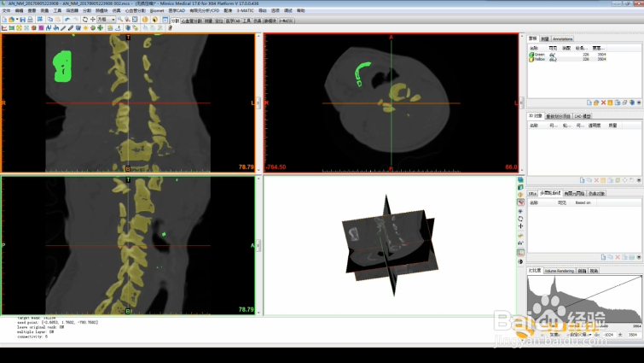
Task: Click the zoom-to-full-screen icon
Action: pos(134,20)
